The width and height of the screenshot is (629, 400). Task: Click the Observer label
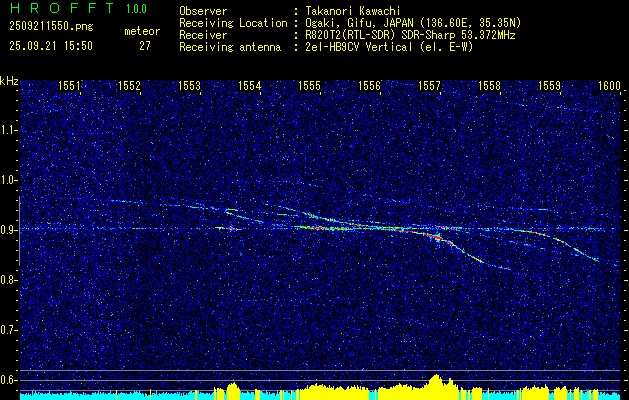[203, 11]
